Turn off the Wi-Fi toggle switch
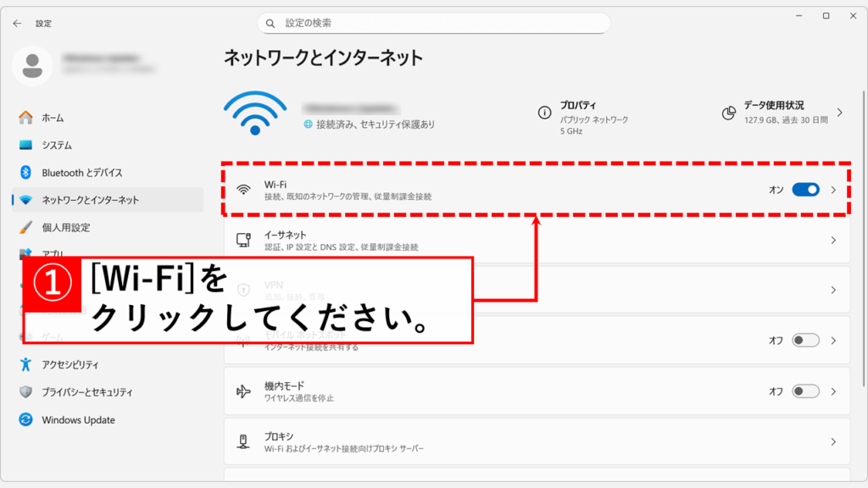The height and width of the screenshot is (488, 868). click(805, 190)
